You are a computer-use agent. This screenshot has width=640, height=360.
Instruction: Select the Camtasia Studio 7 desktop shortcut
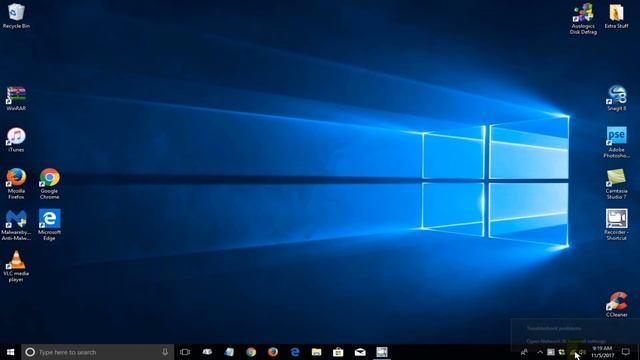616,184
